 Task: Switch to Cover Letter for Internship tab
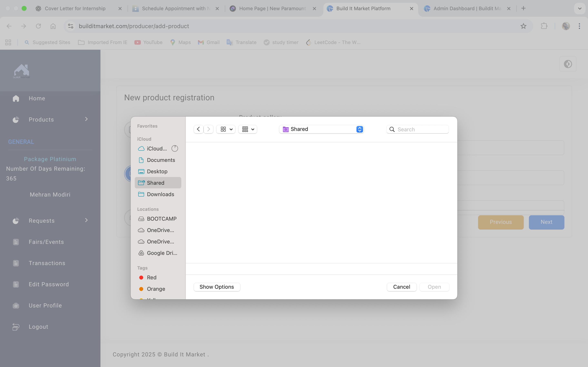[75, 9]
